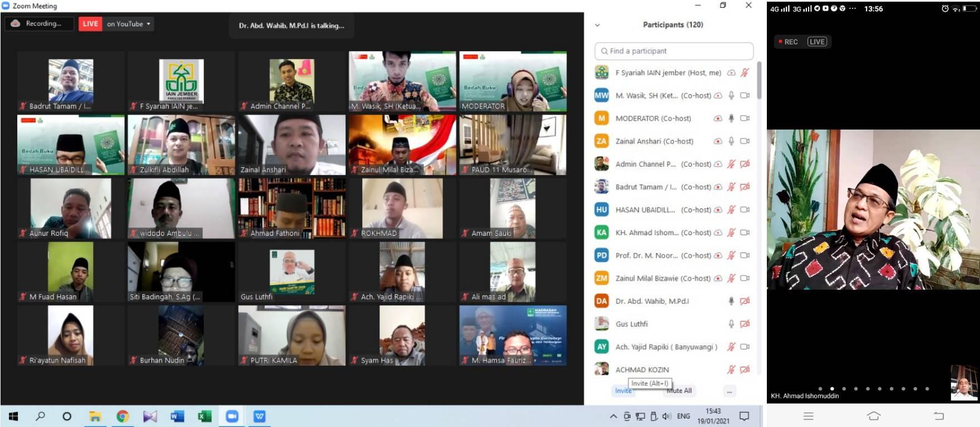Open Microsoft Excel from the taskbar
The height and width of the screenshot is (427, 980).
204,416
